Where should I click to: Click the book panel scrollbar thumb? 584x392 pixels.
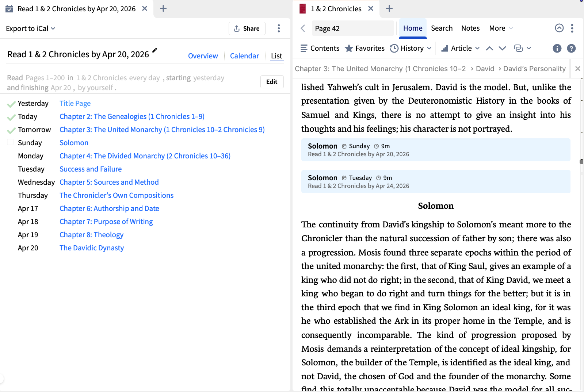581,161
